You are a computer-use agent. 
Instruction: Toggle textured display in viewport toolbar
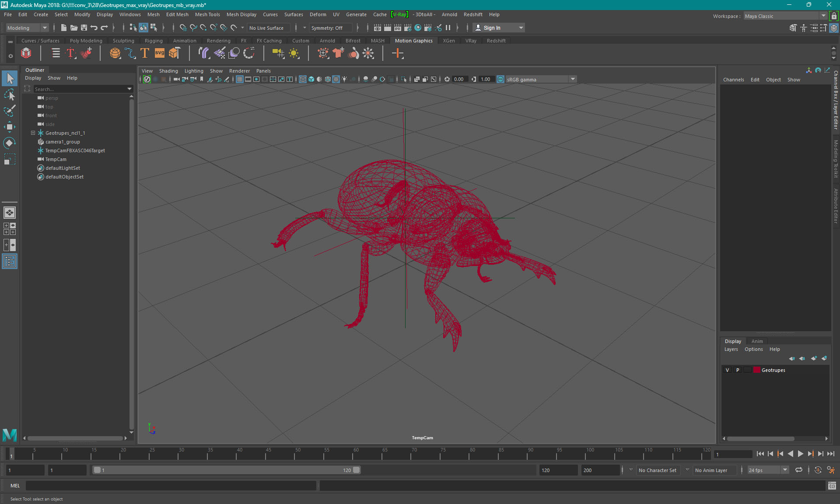(336, 79)
